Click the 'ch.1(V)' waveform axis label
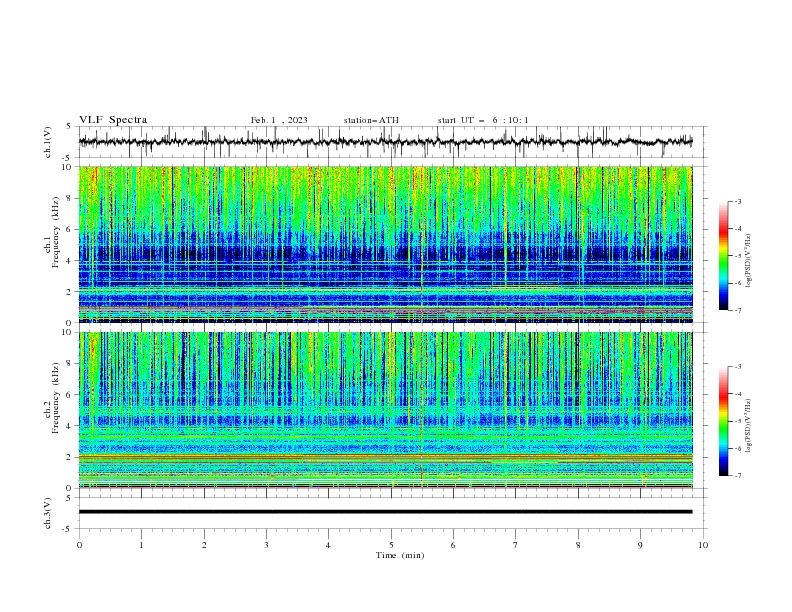 (48, 142)
